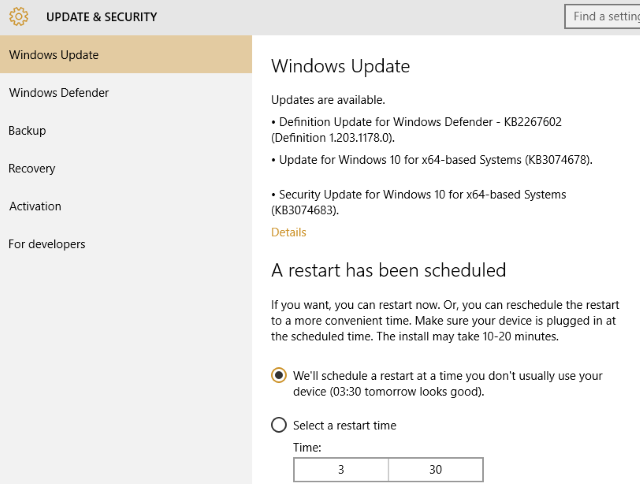Image resolution: width=640 pixels, height=484 pixels.
Task: Go to Backup settings
Action: tap(27, 131)
